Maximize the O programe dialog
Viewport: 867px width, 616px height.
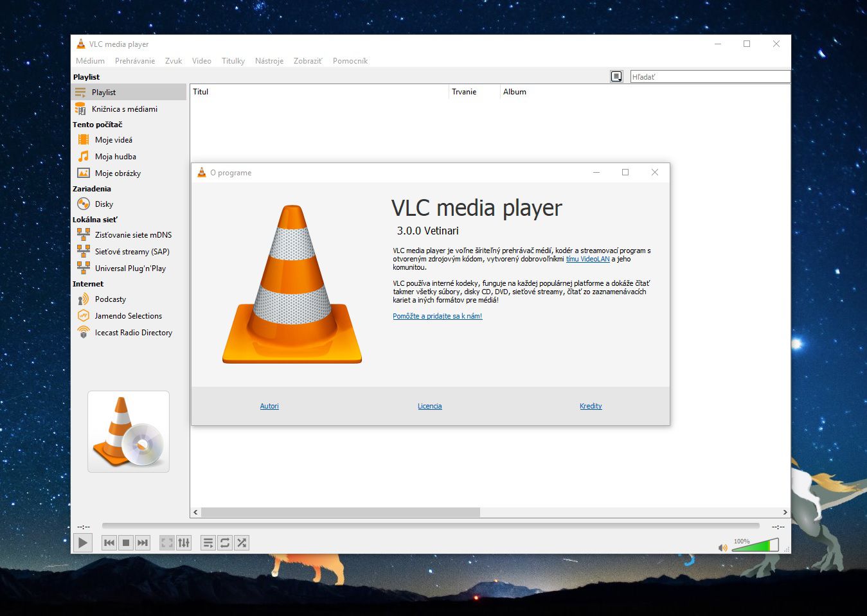625,172
